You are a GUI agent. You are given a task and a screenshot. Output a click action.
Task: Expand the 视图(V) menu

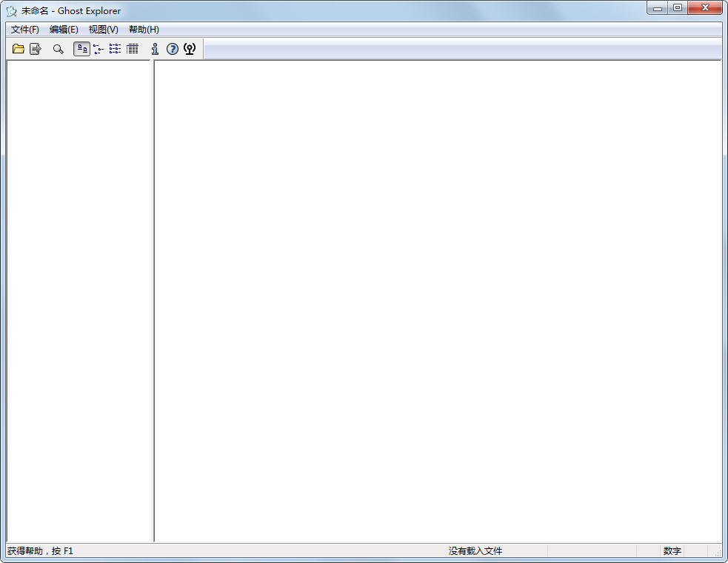[x=103, y=30]
